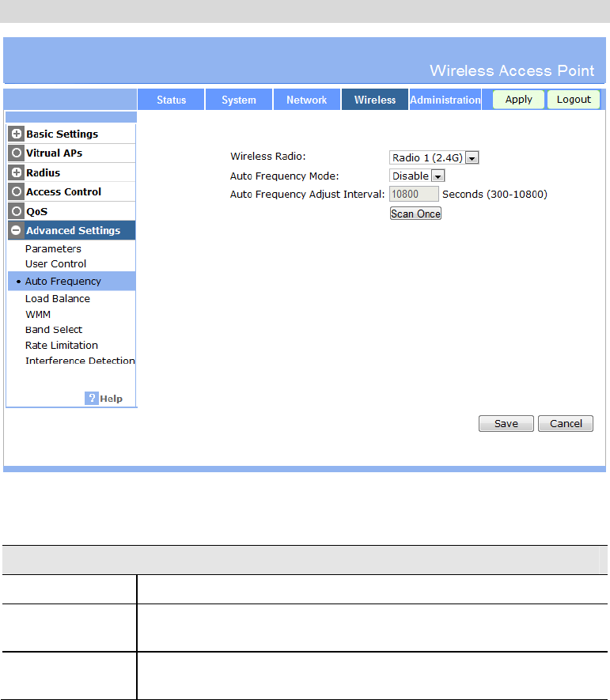The image size is (610, 700).
Task: Open the Auto Frequency Mode dropdown
Action: pos(417,176)
